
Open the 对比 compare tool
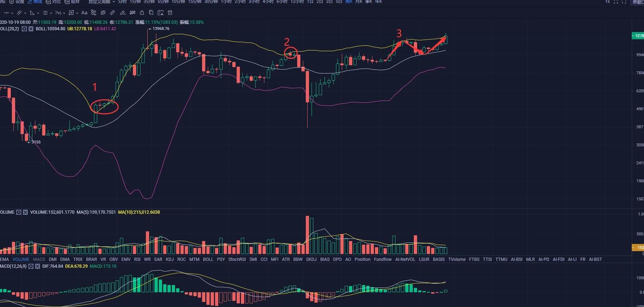tap(54, 1)
